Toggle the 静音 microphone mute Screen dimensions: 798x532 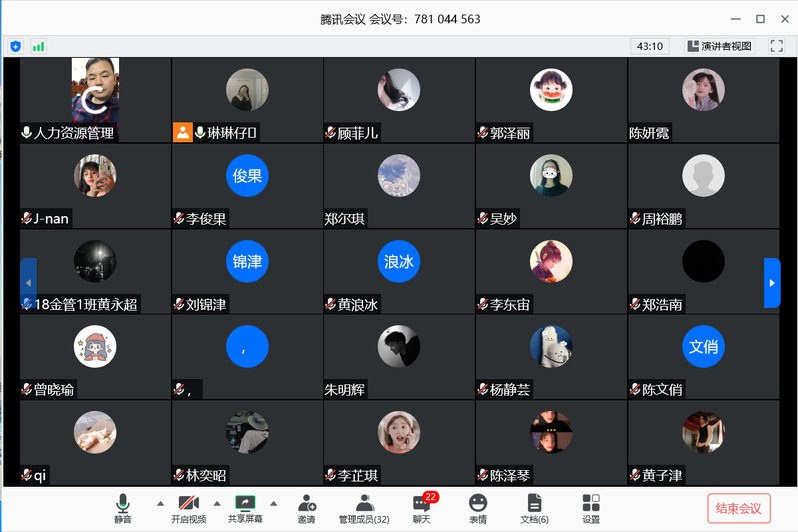[x=123, y=507]
